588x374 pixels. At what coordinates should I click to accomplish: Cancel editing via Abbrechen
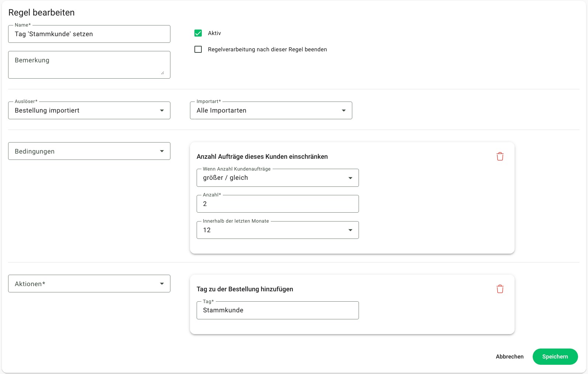[509, 357]
